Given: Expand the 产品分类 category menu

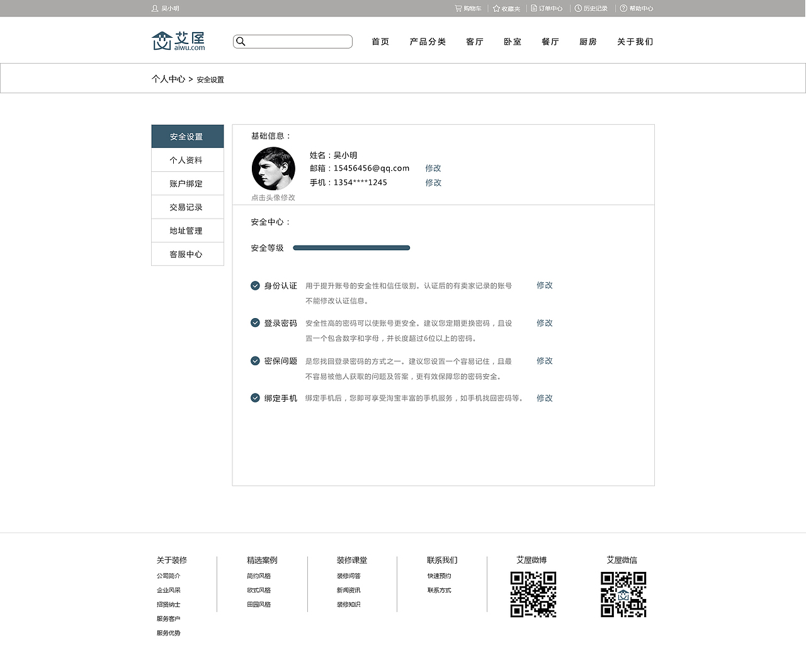Looking at the screenshot, I should [x=428, y=42].
